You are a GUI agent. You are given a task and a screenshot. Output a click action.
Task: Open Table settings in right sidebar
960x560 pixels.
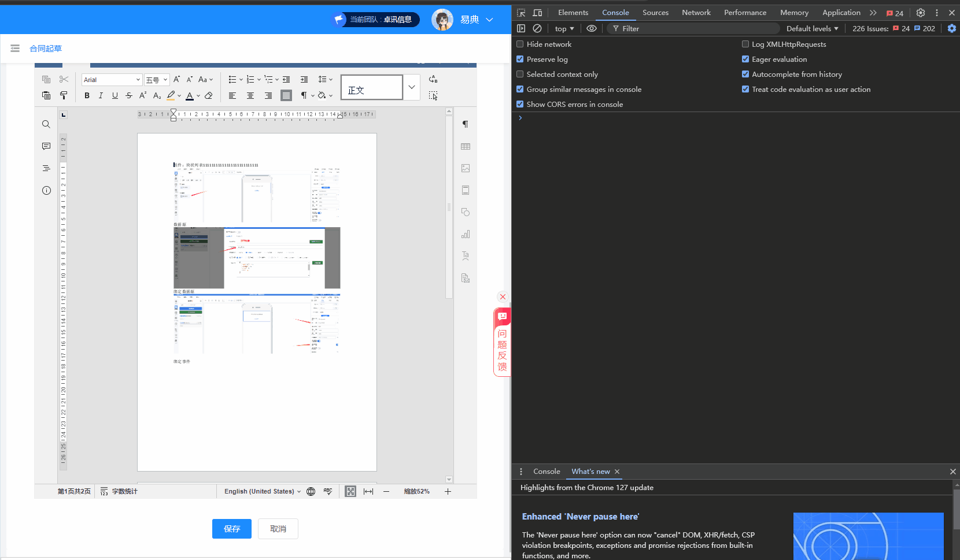tap(466, 146)
